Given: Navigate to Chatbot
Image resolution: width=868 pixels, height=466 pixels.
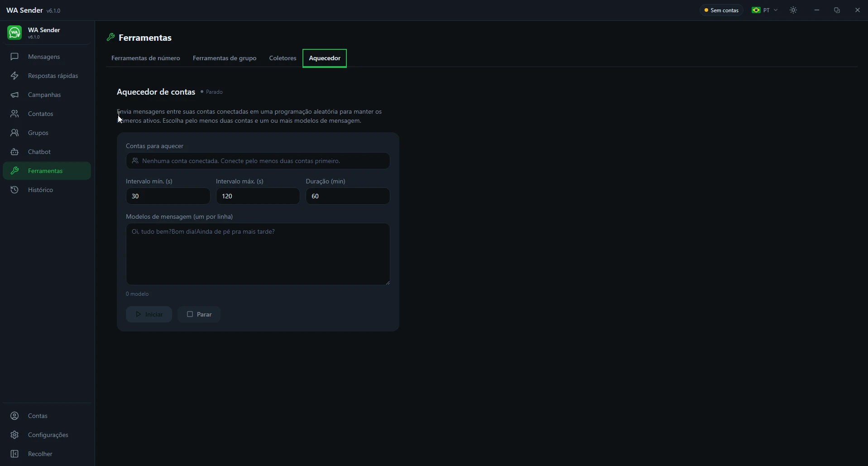Looking at the screenshot, I should pos(47,152).
